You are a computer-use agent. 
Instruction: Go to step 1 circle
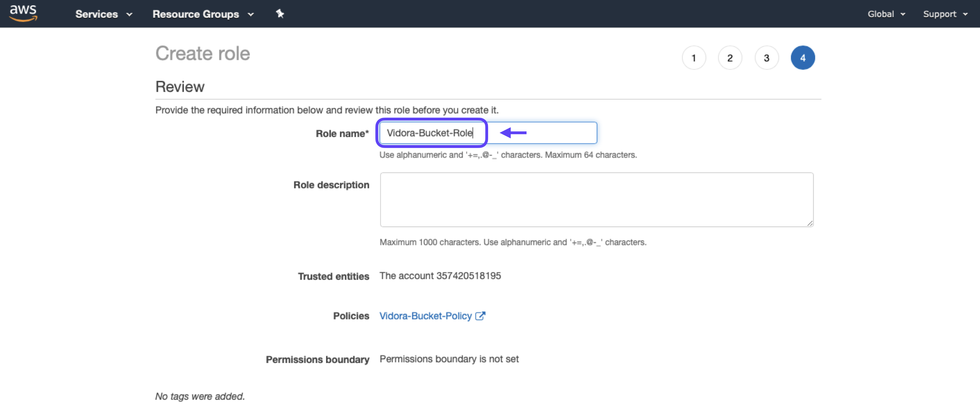pyautogui.click(x=694, y=58)
